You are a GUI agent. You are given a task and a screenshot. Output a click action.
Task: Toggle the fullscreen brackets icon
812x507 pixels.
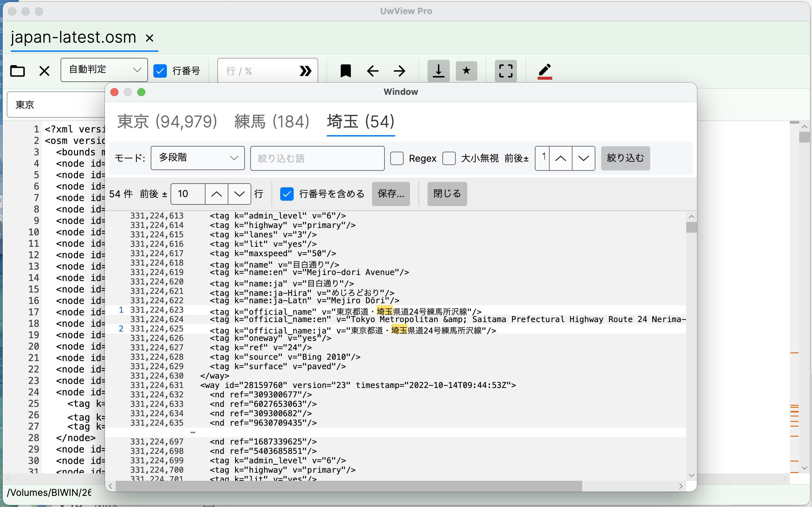pos(506,71)
